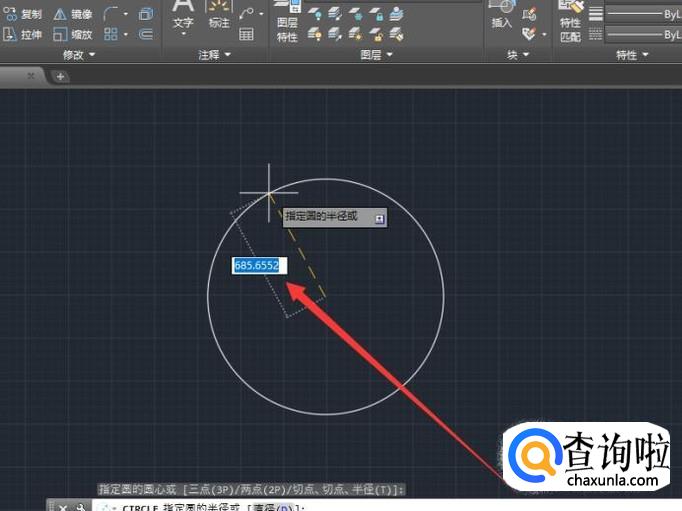Viewport: 682px width, 511px height.
Task: Expand the Modify (修改) panel
Action: click(79, 55)
